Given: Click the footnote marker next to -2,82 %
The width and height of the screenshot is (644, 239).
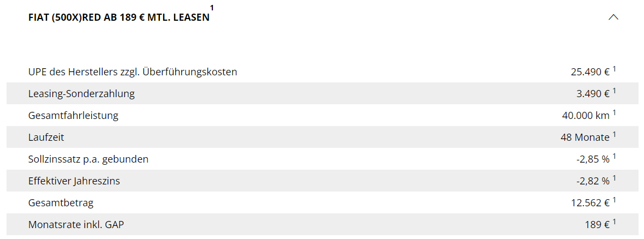Looking at the screenshot, I should 615,178.
